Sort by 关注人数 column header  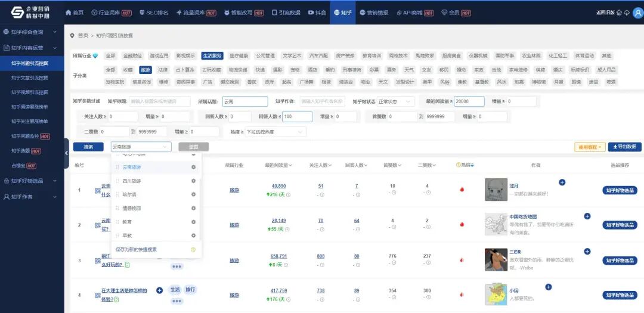pos(321,165)
